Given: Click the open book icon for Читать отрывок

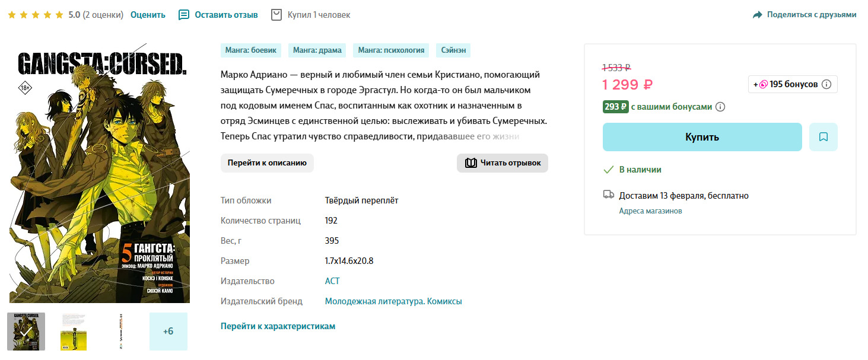Looking at the screenshot, I should [471, 163].
